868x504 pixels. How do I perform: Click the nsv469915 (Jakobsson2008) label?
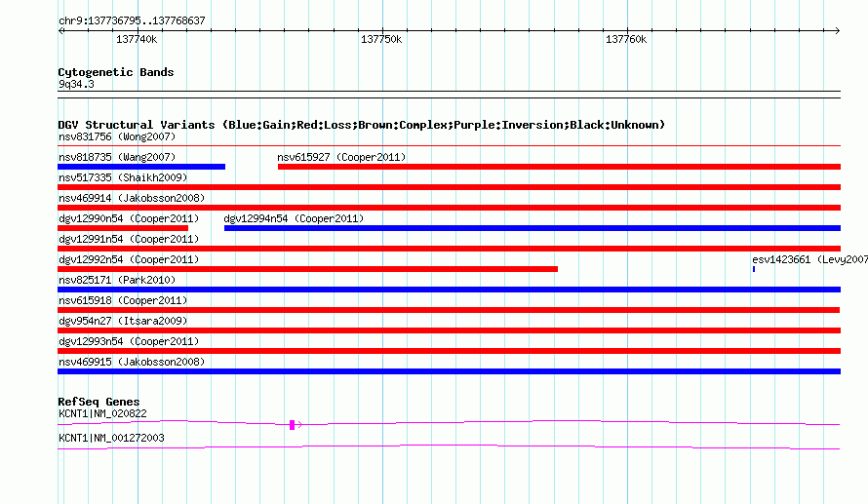(132, 362)
